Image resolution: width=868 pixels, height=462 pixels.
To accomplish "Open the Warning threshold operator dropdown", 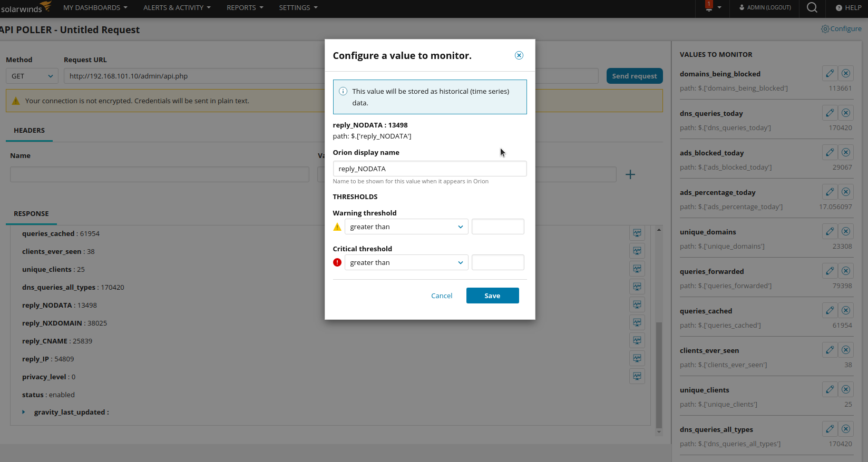I will [x=406, y=227].
